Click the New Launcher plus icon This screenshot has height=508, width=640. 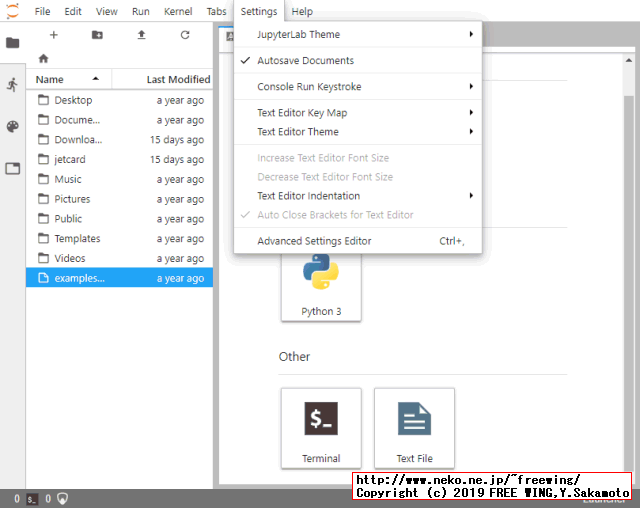(x=53, y=35)
